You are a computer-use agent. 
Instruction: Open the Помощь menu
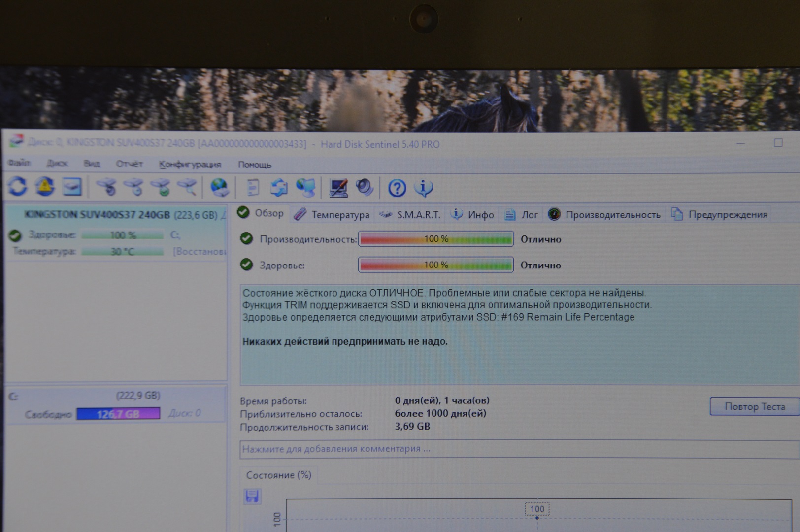pos(255,165)
